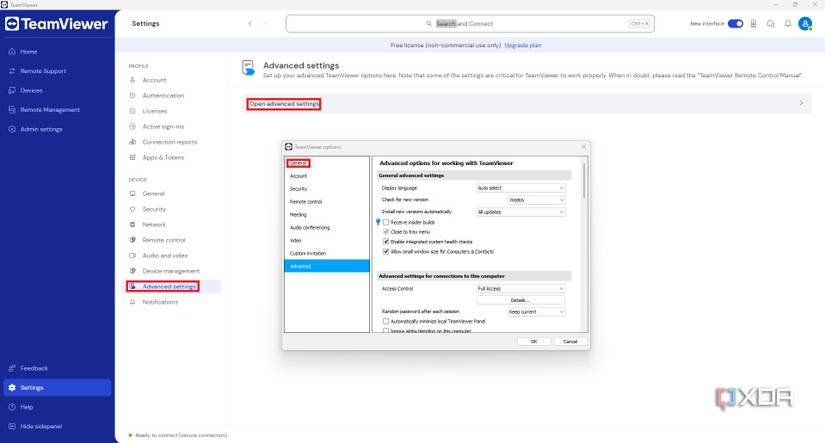The height and width of the screenshot is (443, 825).
Task: Open Authentication profile settings
Action: click(x=163, y=96)
